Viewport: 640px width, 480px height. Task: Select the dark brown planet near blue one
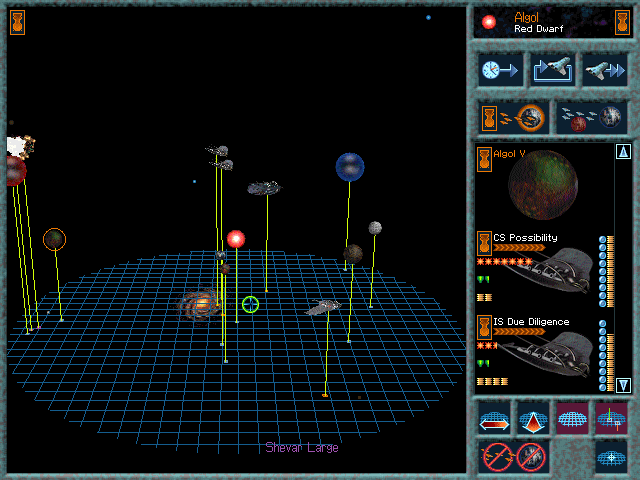pos(353,254)
